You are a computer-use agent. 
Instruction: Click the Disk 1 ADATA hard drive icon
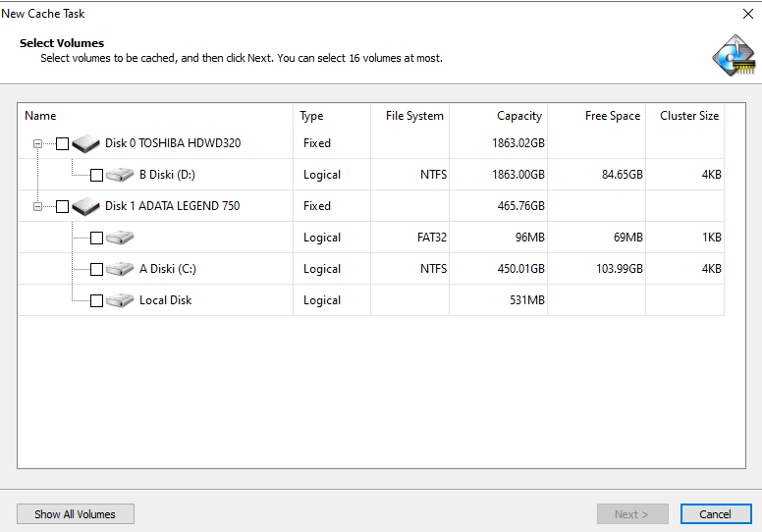click(85, 206)
